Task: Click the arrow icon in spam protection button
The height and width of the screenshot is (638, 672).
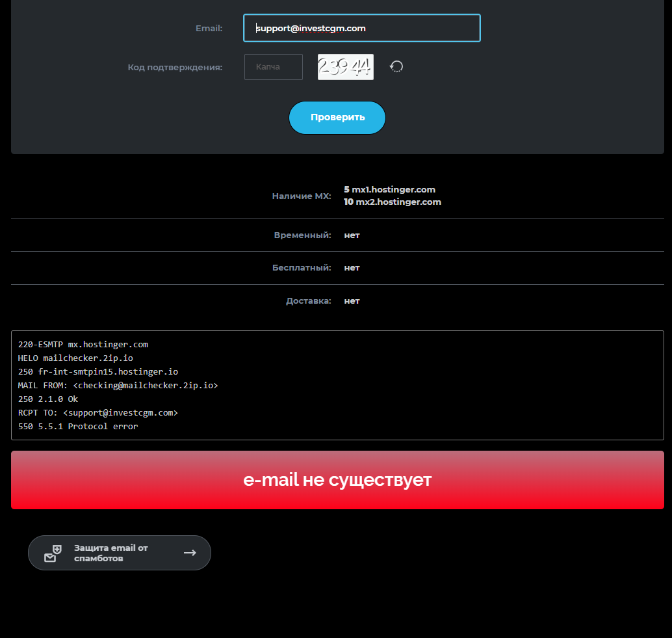Action: tap(190, 553)
